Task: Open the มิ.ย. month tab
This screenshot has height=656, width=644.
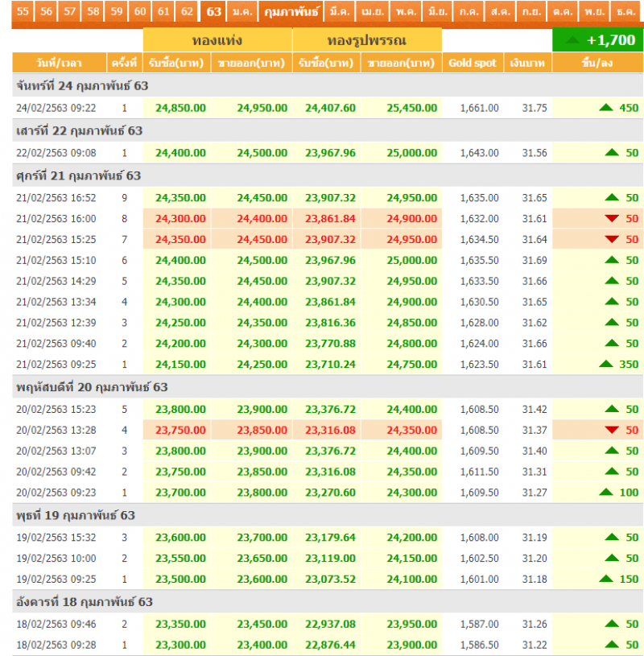Action: pyautogui.click(x=439, y=11)
